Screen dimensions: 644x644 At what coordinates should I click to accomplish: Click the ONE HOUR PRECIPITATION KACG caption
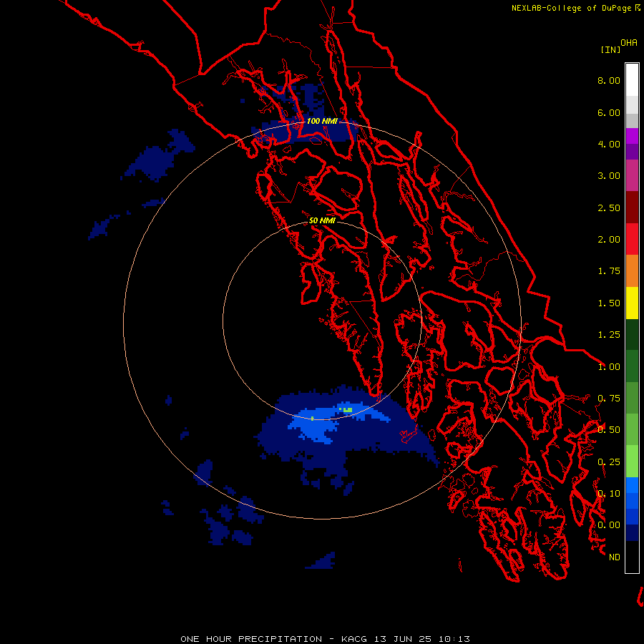tap(325, 639)
